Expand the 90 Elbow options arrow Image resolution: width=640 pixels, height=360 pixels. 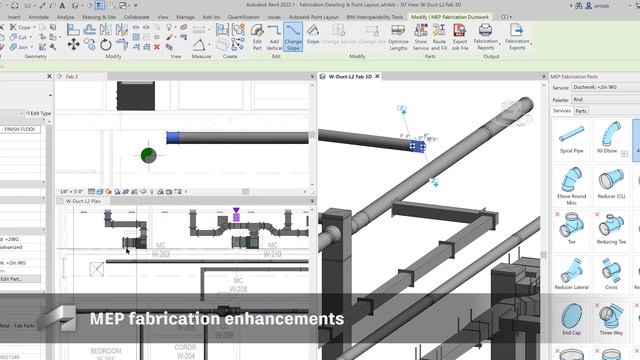(x=624, y=153)
